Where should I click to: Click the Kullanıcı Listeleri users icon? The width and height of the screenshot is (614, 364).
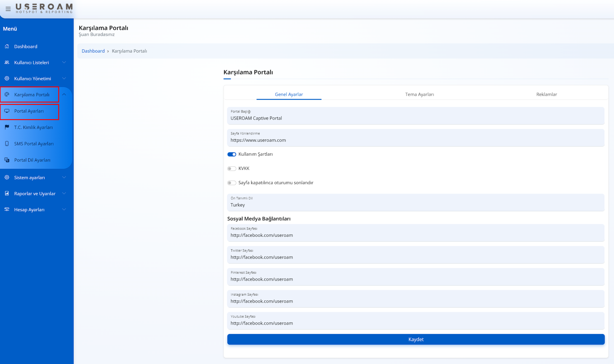7,62
